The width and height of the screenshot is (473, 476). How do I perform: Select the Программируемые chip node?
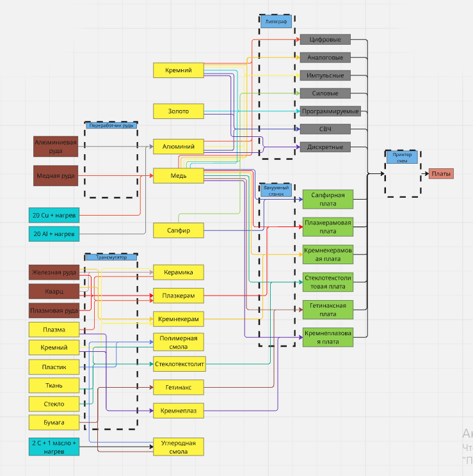[x=330, y=111]
